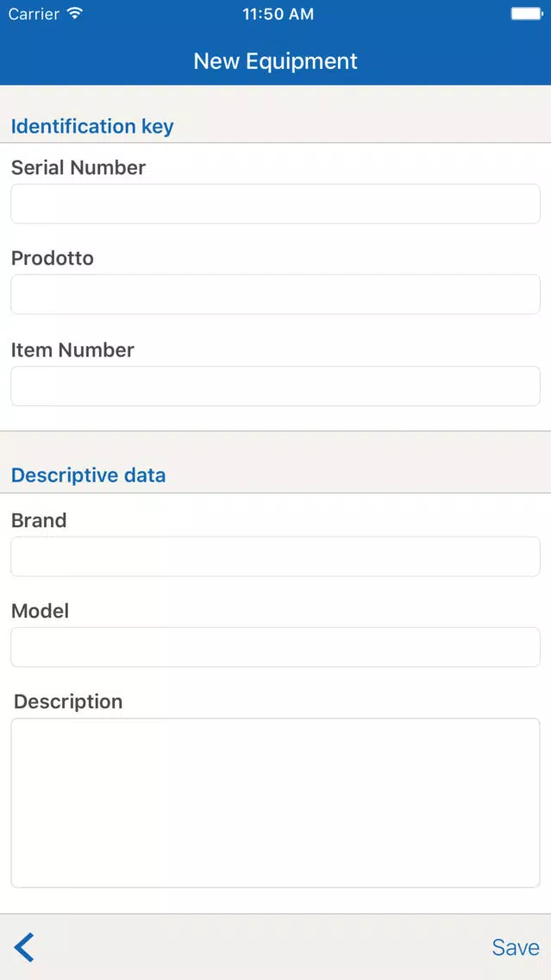Tap the Identification key section header
The image size is (551, 980).
(x=92, y=126)
